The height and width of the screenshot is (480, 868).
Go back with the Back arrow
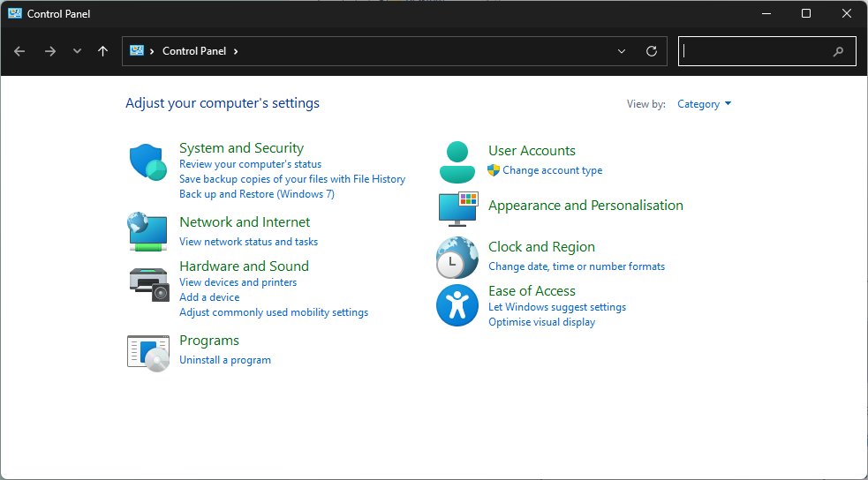pos(19,51)
